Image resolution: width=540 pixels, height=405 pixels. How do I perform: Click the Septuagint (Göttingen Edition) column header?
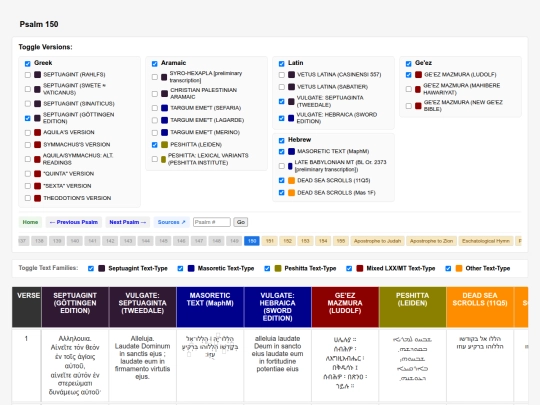[x=75, y=307]
